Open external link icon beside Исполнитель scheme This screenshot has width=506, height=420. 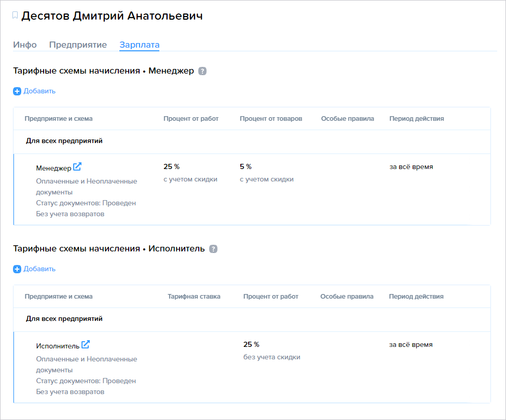pyautogui.click(x=86, y=345)
